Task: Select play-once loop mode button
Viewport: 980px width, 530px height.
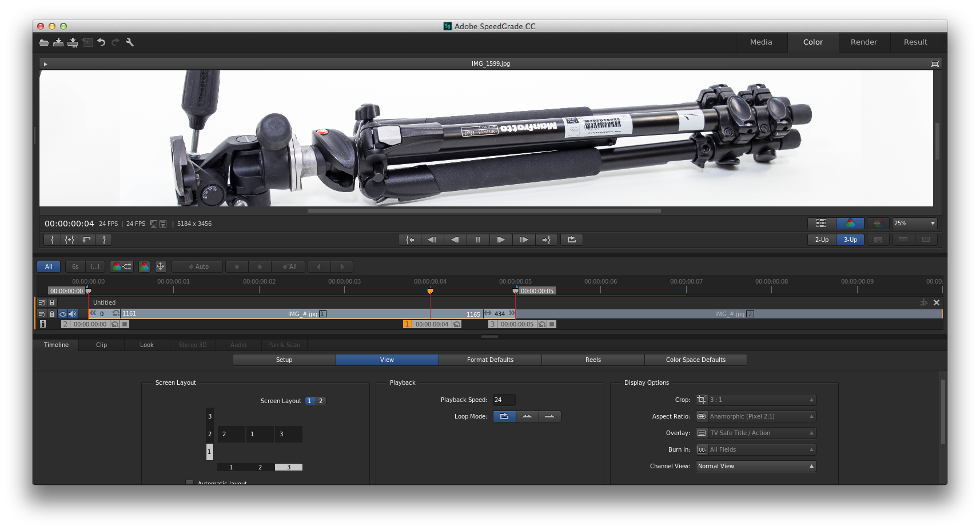Action: pyautogui.click(x=549, y=416)
